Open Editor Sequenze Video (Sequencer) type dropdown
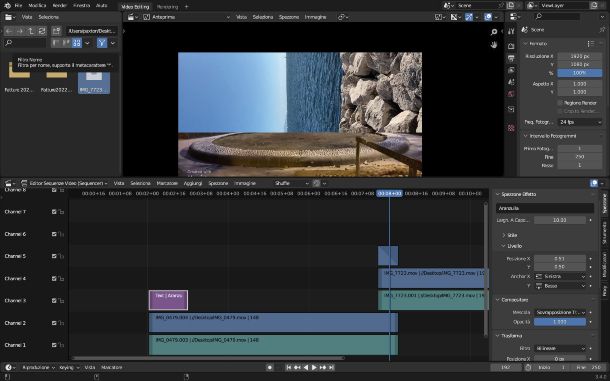 65,183
